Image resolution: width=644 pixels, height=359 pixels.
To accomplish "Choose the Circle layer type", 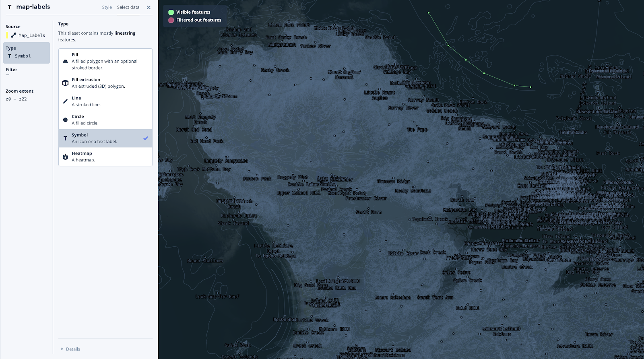I will 105,120.
